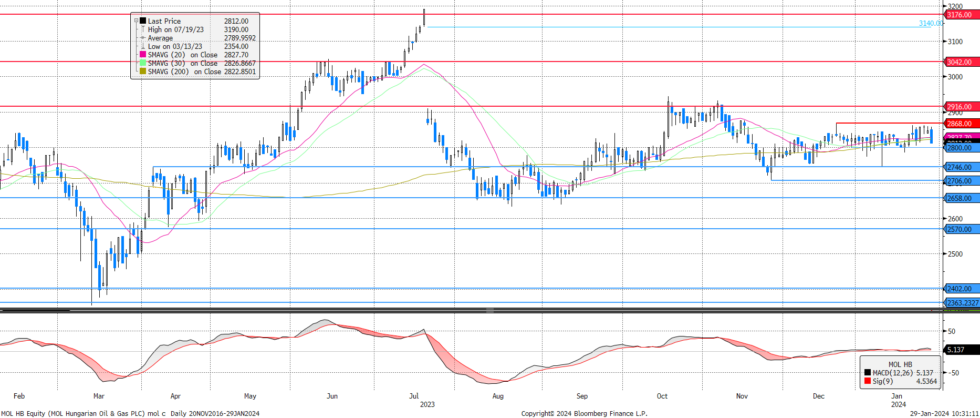Click the 'Jun' label on time axis
This screenshot has height=418, width=980.
coord(332,396)
